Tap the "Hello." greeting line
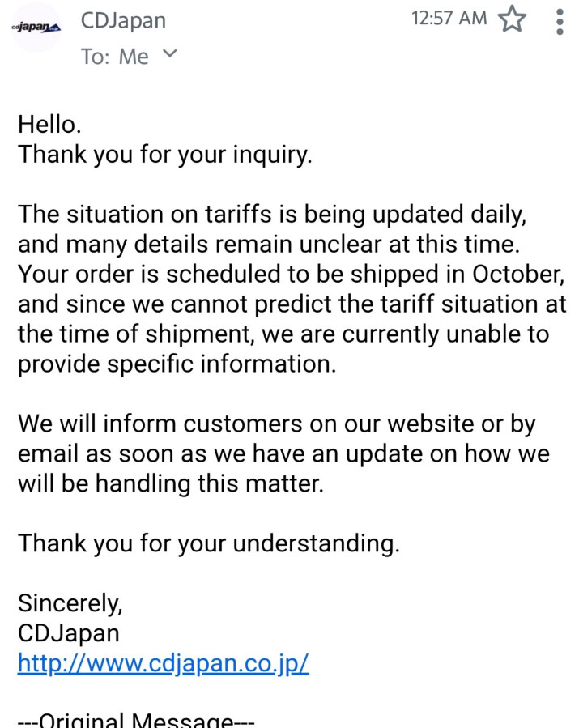 [49, 125]
